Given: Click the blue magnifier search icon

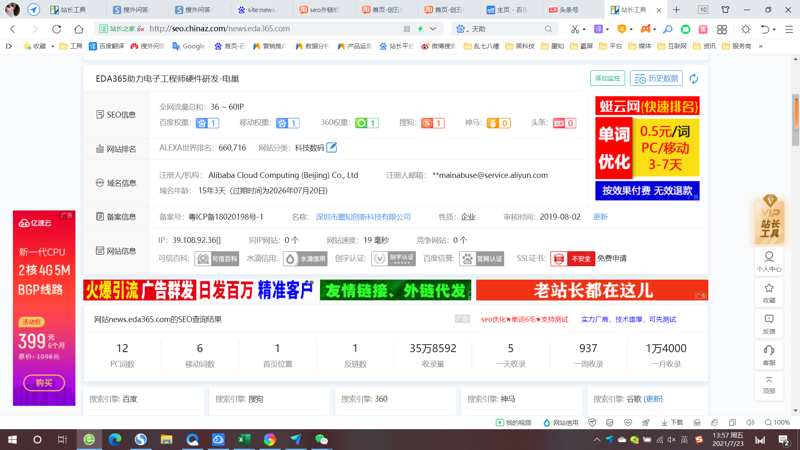Looking at the screenshot, I should 667,29.
